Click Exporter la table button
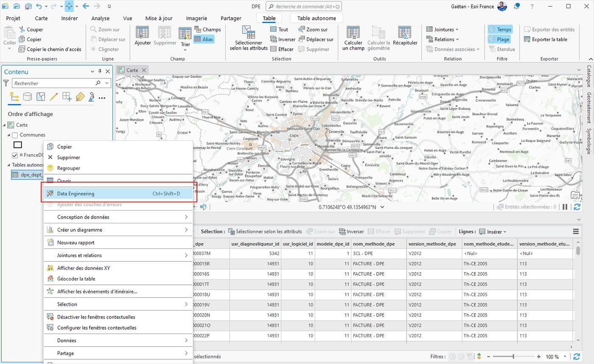 point(546,39)
